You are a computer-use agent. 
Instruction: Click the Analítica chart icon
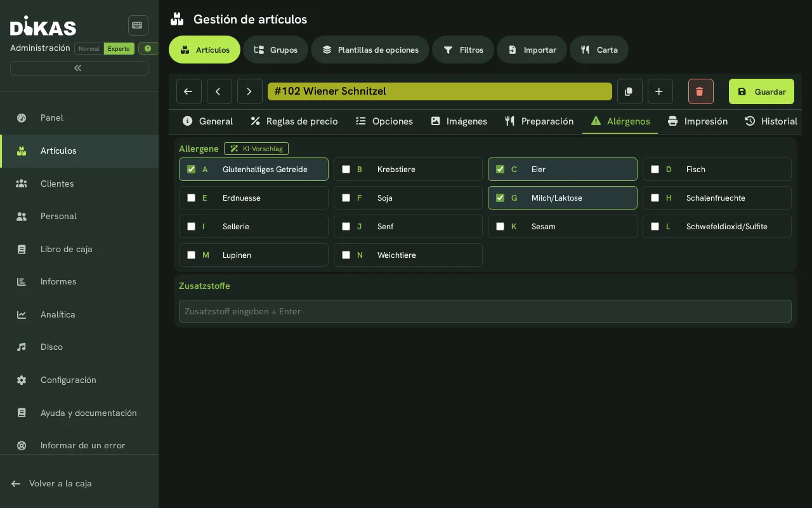click(22, 314)
